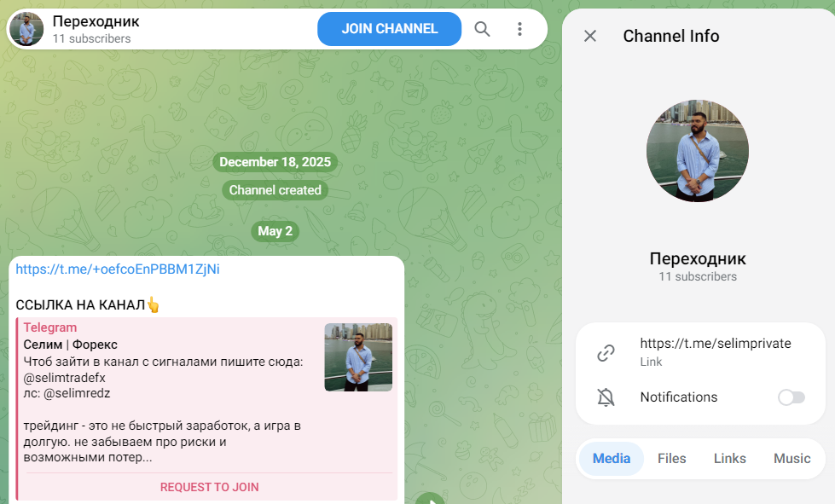Screen dimensions: 835x504
Task: Click the Переходник name in Channel Info
Action: [698, 258]
